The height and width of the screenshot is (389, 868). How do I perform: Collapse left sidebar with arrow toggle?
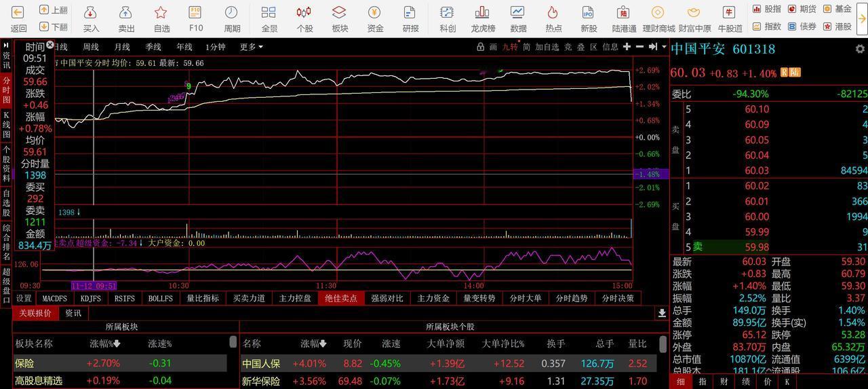(x=6, y=44)
